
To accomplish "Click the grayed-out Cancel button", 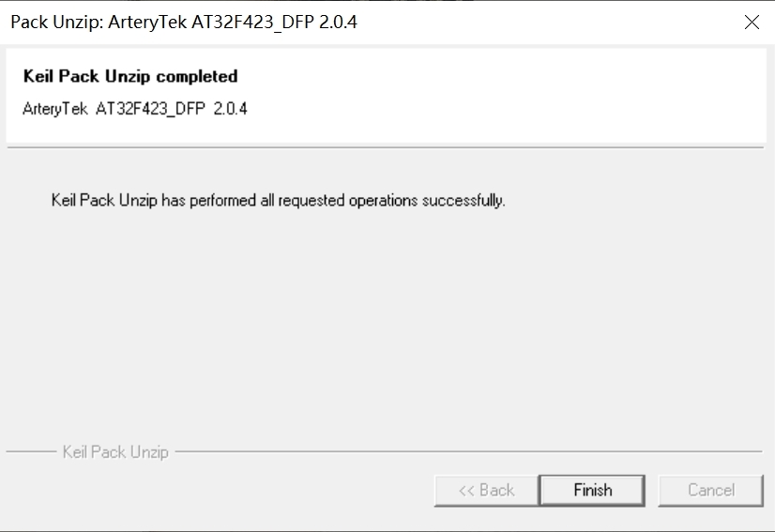I will tap(711, 491).
